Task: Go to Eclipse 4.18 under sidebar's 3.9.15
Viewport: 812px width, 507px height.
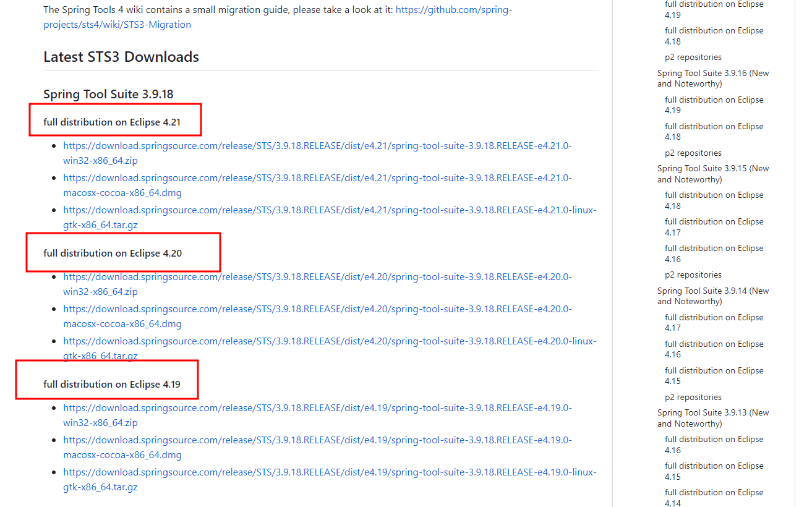Action: tap(714, 200)
